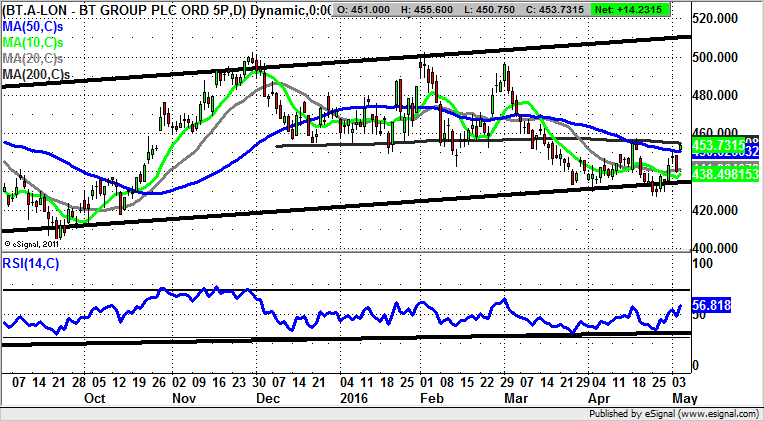Click the 500.000 price axis label
The width and height of the screenshot is (764, 421).
coord(722,58)
